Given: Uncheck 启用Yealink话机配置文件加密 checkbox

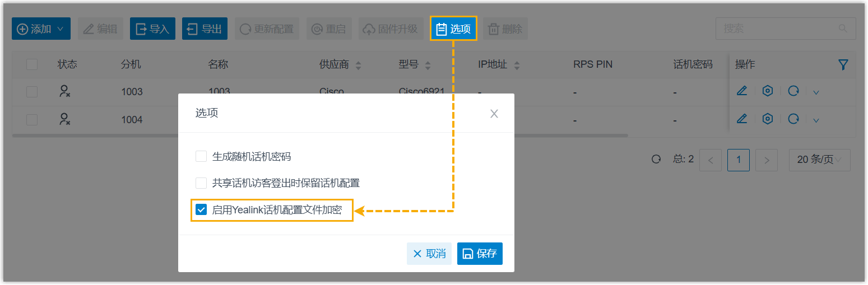Looking at the screenshot, I should point(201,211).
